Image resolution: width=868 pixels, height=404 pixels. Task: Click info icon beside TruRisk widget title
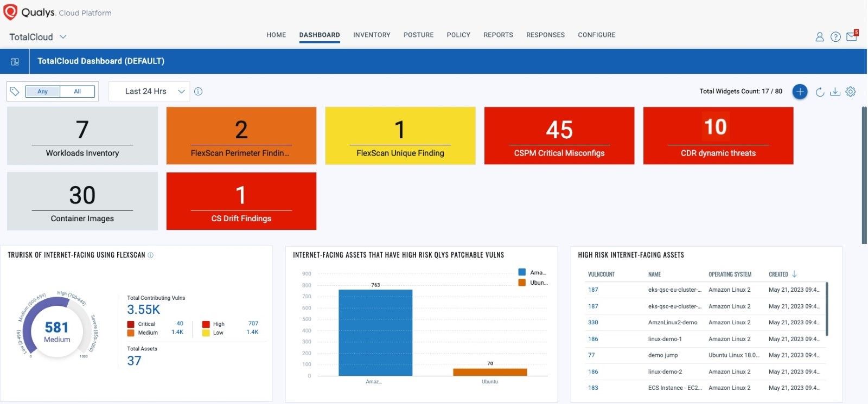coord(151,255)
